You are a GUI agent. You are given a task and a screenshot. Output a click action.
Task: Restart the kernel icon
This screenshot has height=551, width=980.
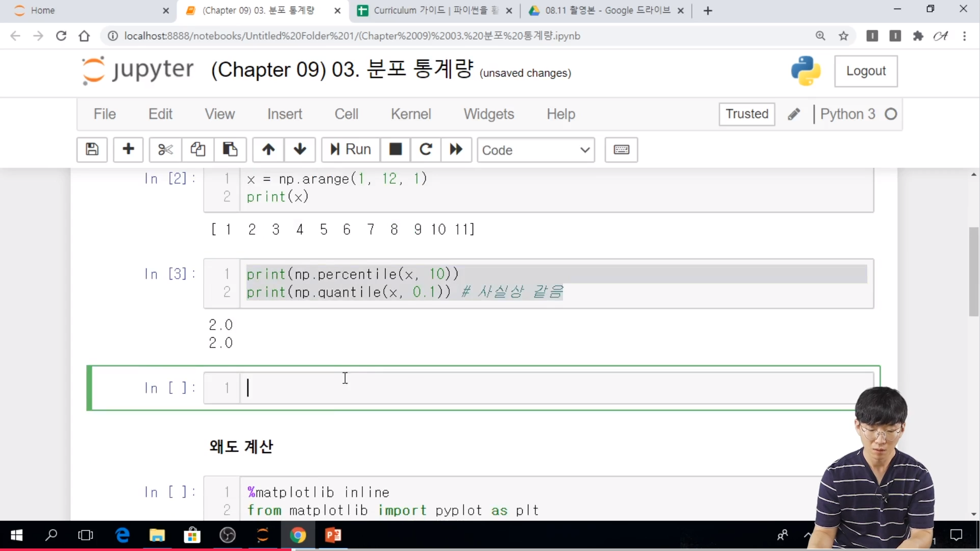coord(426,149)
